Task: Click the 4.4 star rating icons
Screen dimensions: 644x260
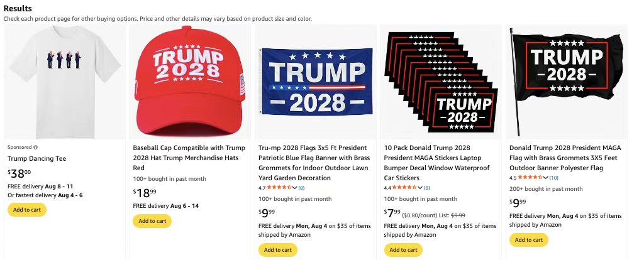Action: [x=404, y=187]
